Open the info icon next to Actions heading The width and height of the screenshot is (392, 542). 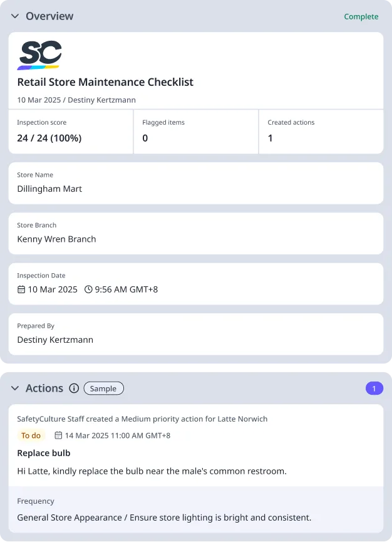[x=74, y=388]
